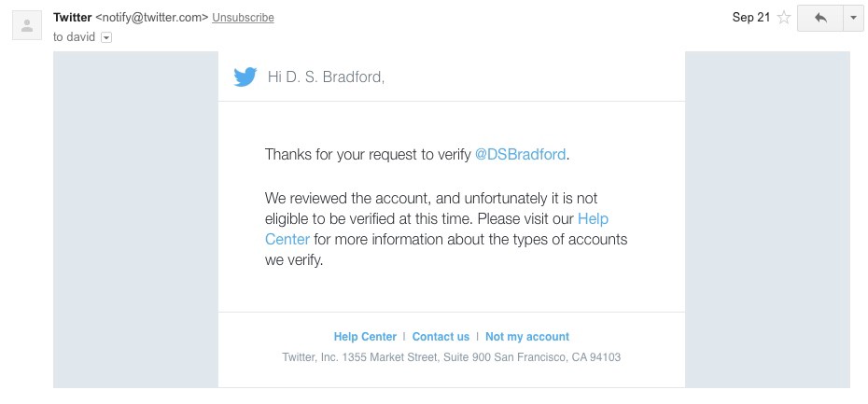Star this Twitter email
Screen dimensions: 868x404
click(784, 18)
